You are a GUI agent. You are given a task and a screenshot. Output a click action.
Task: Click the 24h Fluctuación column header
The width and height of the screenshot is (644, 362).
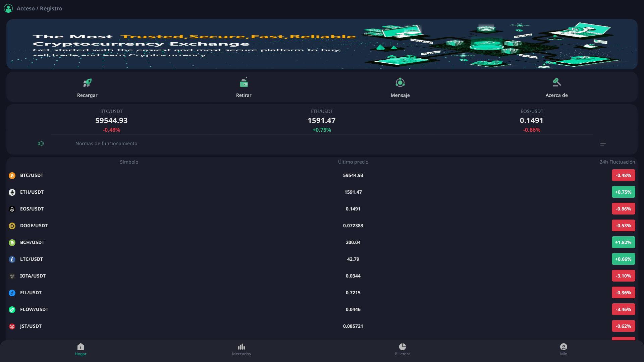click(x=617, y=162)
